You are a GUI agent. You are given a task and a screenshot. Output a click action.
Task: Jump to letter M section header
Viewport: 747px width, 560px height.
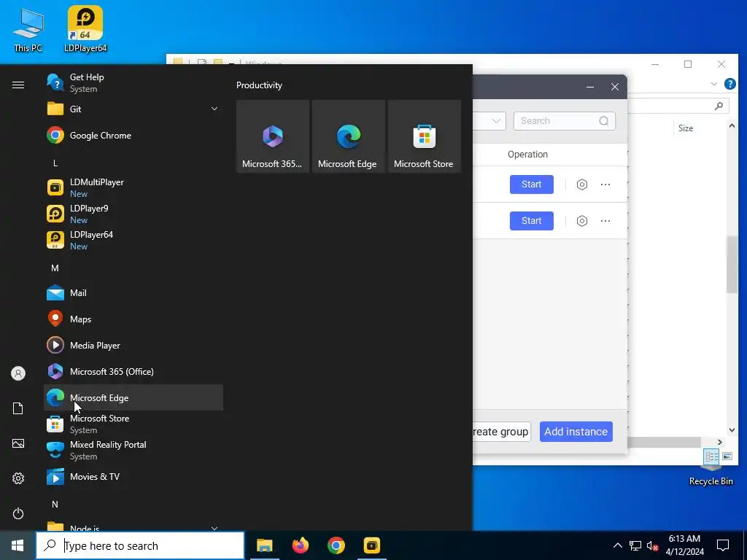point(55,268)
